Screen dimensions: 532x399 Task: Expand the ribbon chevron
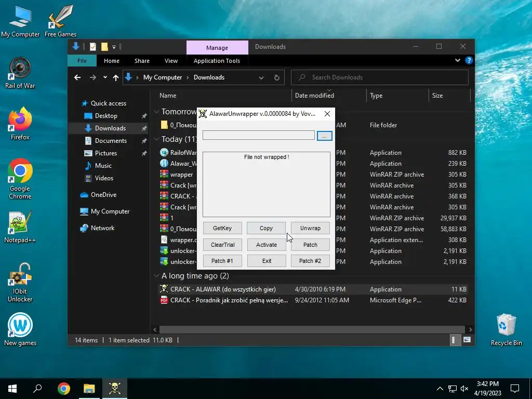457,60
